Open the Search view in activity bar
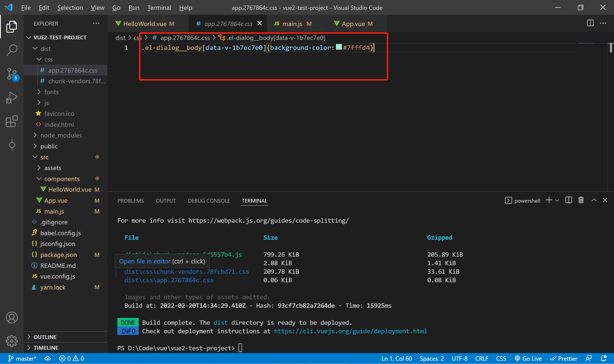 (12, 50)
